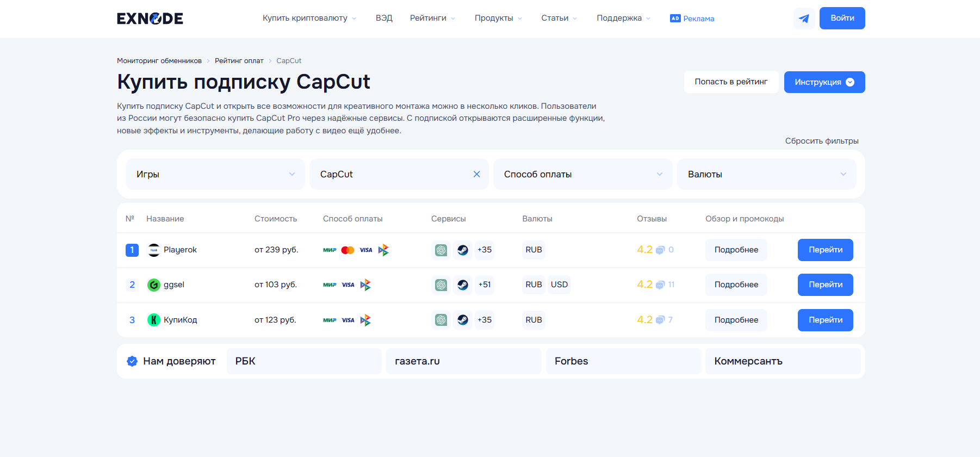Click the green ggsel logo icon
Image resolution: width=980 pixels, height=457 pixels.
154,285
